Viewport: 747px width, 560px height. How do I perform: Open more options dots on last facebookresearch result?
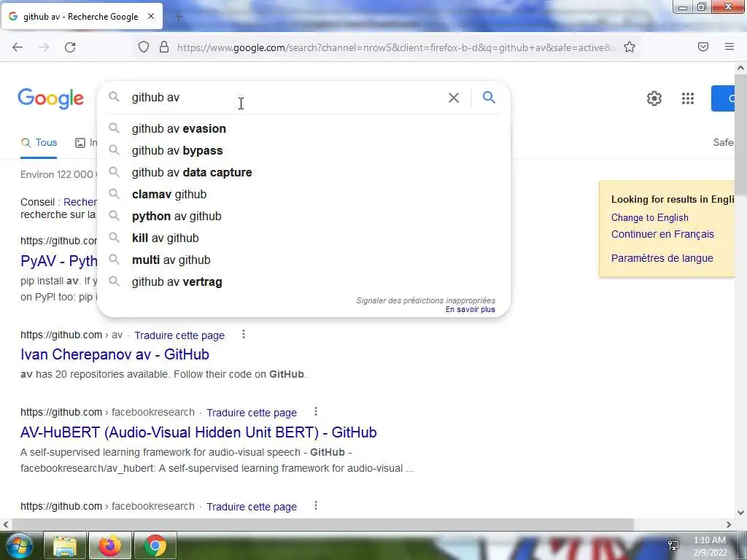tap(316, 506)
